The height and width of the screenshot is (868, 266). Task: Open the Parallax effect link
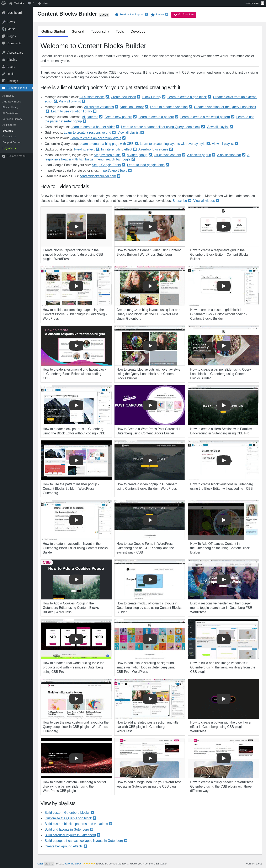84,149
